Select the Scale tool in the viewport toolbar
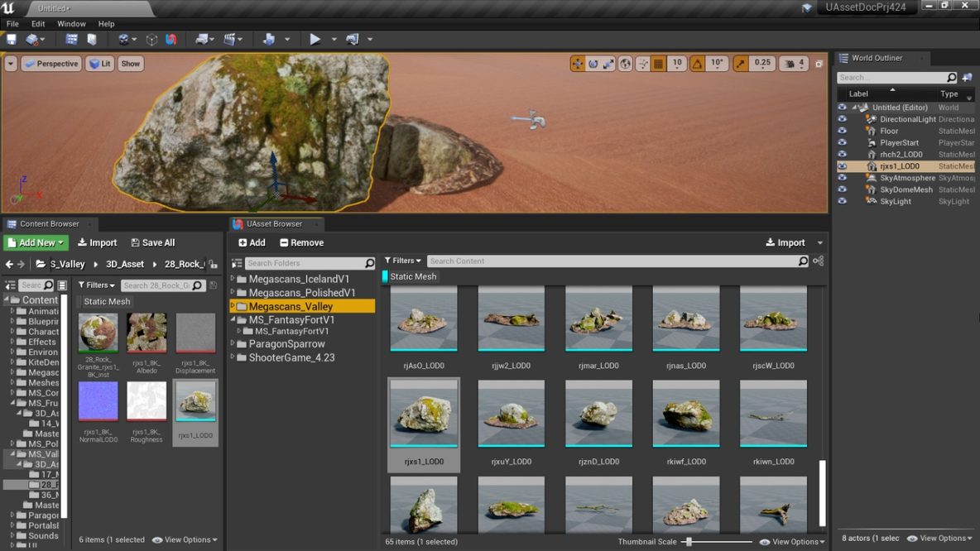The image size is (980, 551). (x=608, y=63)
